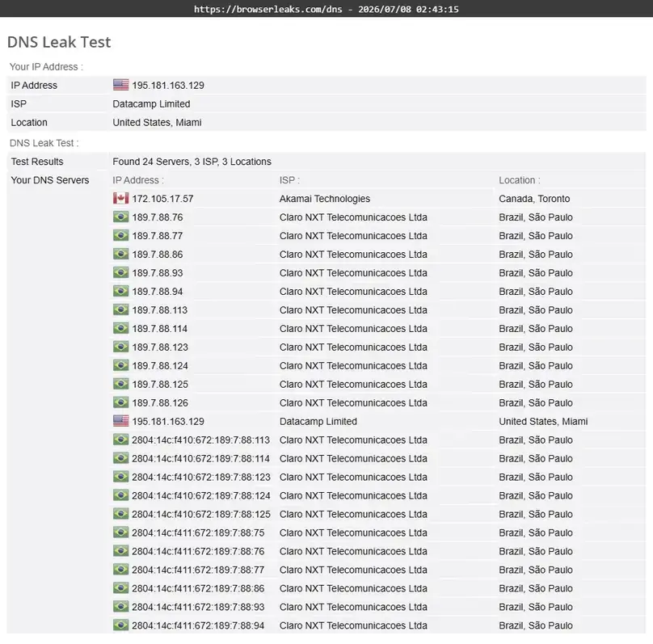Click the flag next to 2804:14c:f410:672:189:7:88:124

tap(120, 495)
